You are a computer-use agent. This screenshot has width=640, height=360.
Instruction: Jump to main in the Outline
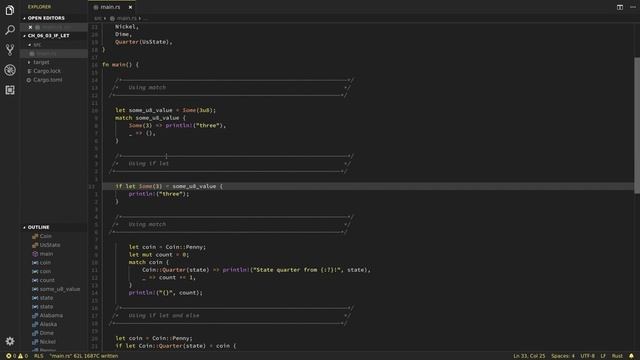point(46,253)
